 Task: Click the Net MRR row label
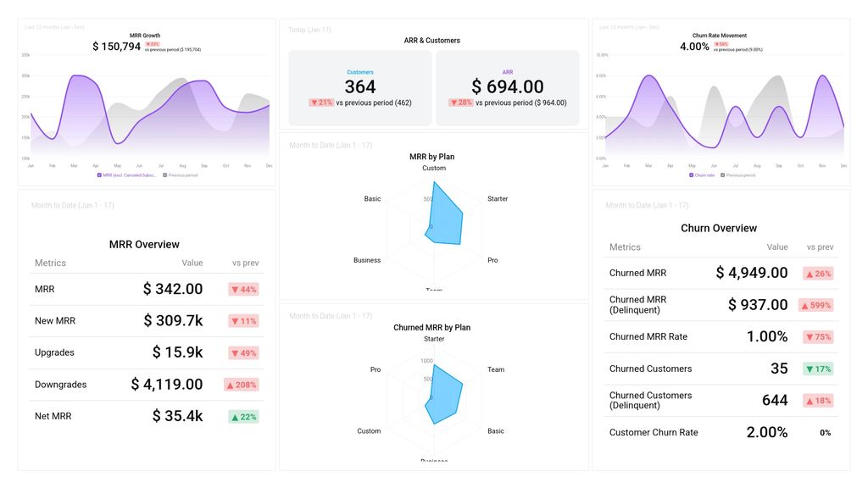click(x=53, y=416)
